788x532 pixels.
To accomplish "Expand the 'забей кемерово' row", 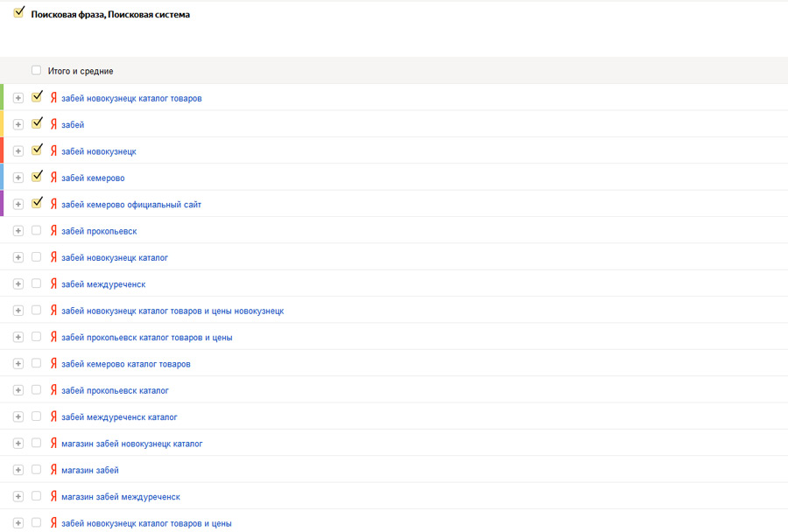I will [18, 178].
